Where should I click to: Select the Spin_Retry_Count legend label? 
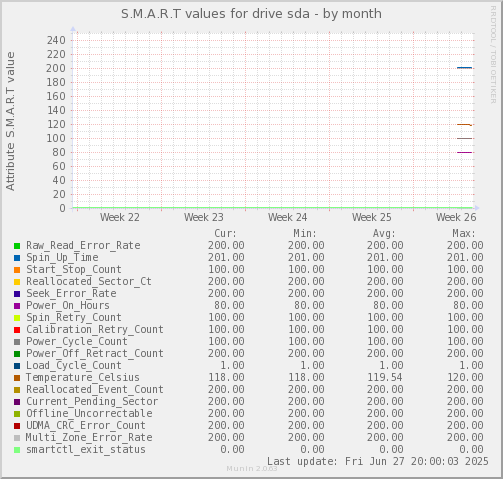(74, 318)
